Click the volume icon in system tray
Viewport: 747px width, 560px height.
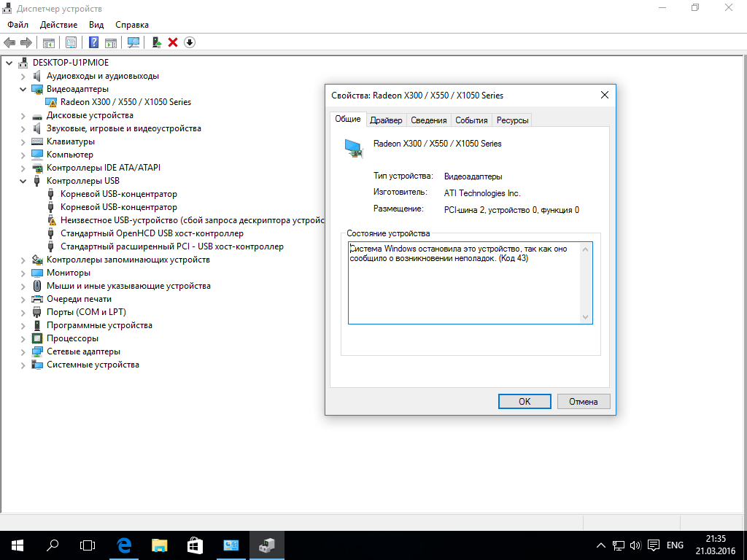coord(635,545)
